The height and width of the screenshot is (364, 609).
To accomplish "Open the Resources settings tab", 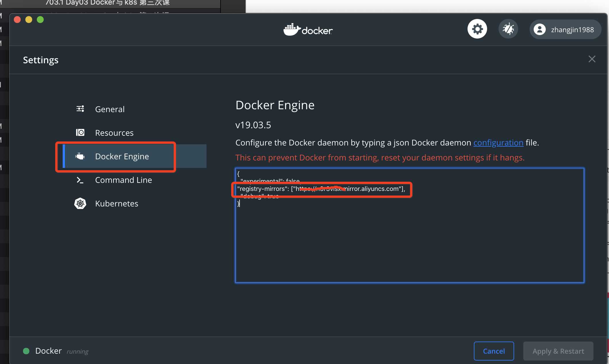I will tap(135, 133).
